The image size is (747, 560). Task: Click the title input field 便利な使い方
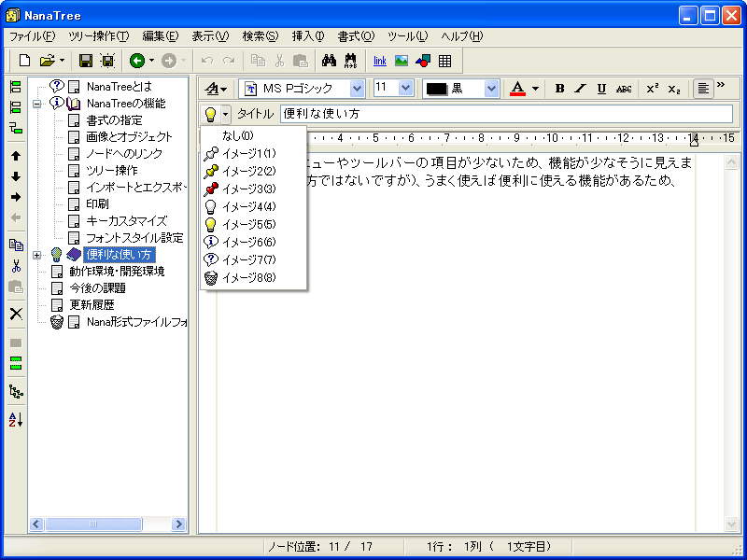[506, 114]
